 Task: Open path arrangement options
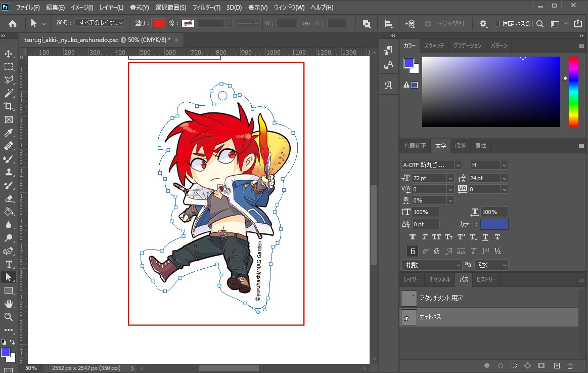410,24
